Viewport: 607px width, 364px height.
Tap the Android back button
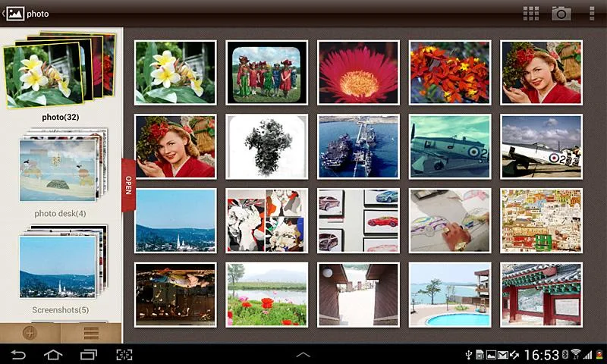pos(17,354)
